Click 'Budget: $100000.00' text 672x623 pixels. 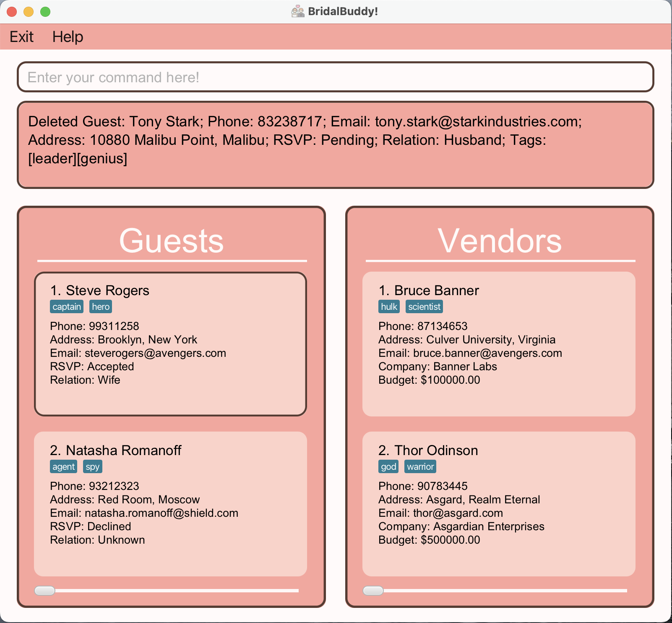(x=429, y=380)
